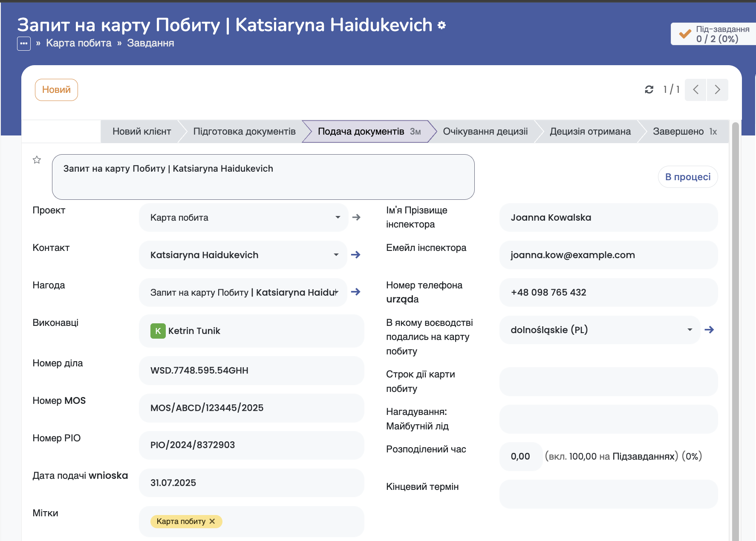Open the Нагода record via arrow link

[355, 292]
